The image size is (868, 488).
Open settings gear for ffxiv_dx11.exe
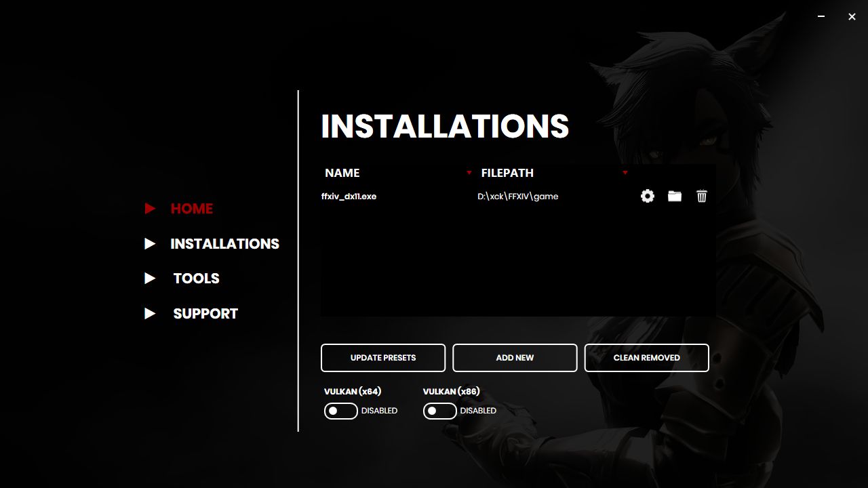(x=648, y=197)
